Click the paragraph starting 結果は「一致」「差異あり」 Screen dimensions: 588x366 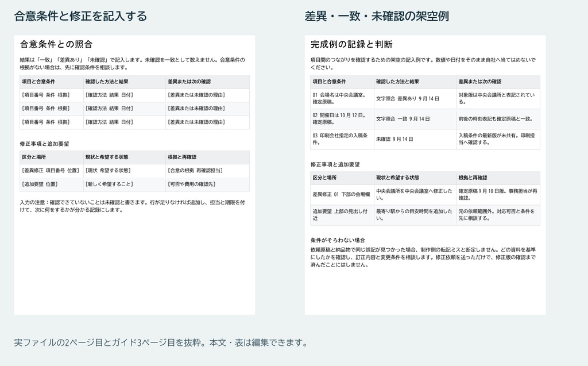pyautogui.click(x=133, y=63)
